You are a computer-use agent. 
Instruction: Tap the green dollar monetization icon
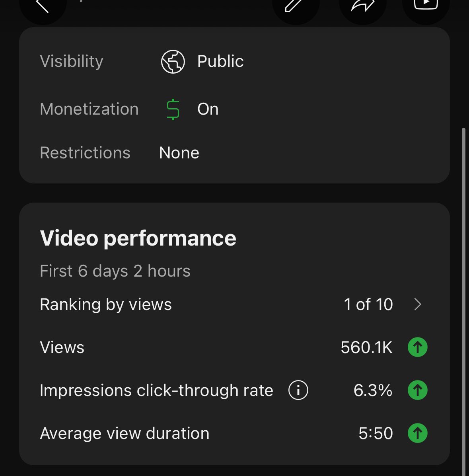pos(173,109)
